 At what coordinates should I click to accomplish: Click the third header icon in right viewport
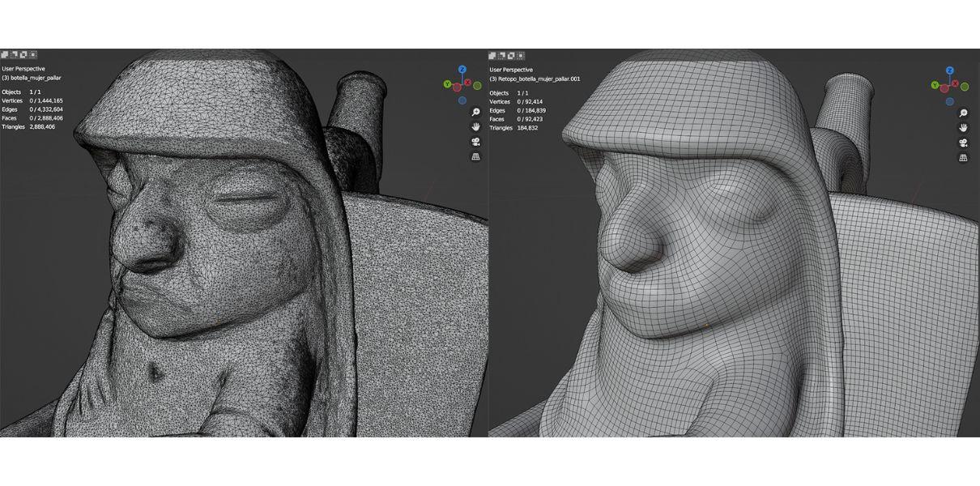(509, 55)
